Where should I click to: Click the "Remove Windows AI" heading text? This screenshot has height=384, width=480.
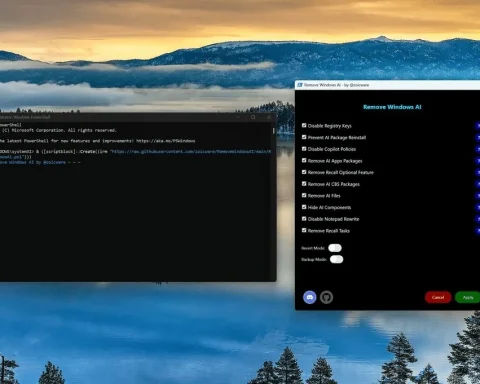[392, 107]
